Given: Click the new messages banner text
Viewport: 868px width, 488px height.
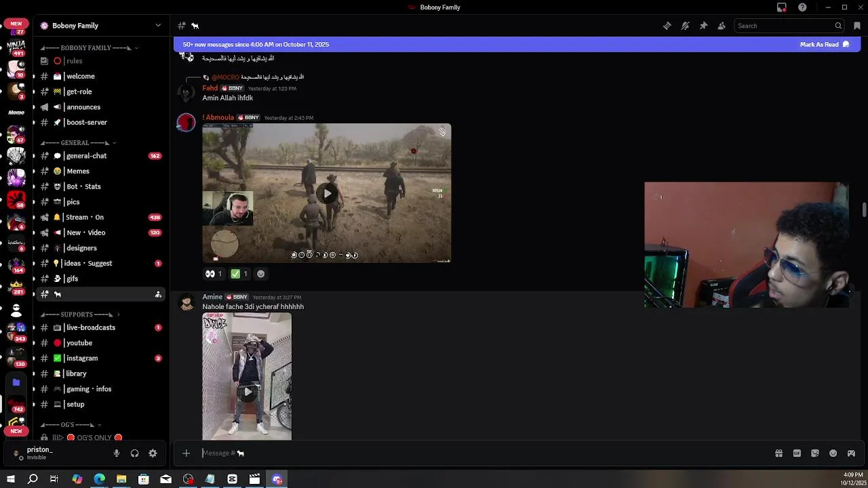Looking at the screenshot, I should pyautogui.click(x=256, y=45).
